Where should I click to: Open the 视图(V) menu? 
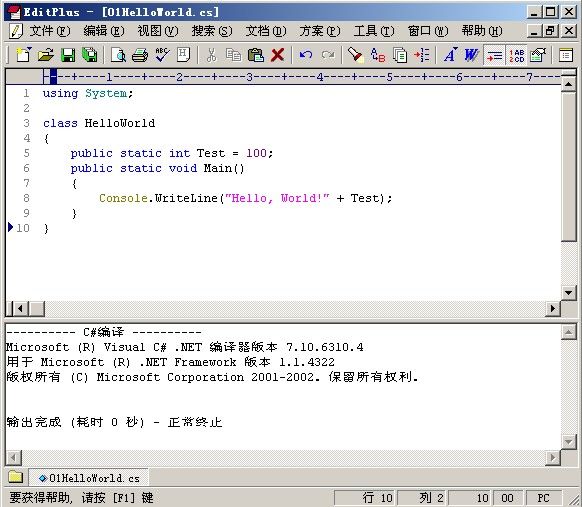pyautogui.click(x=158, y=31)
